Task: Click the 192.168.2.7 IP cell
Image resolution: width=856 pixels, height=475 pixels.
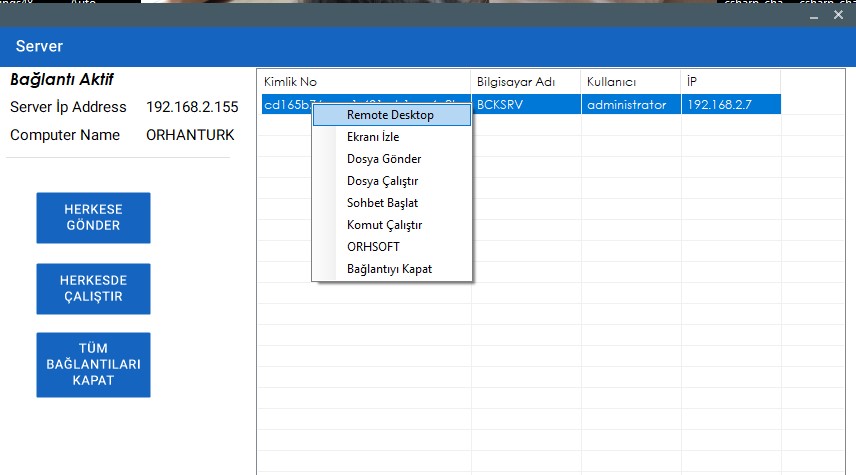Action: (731, 104)
